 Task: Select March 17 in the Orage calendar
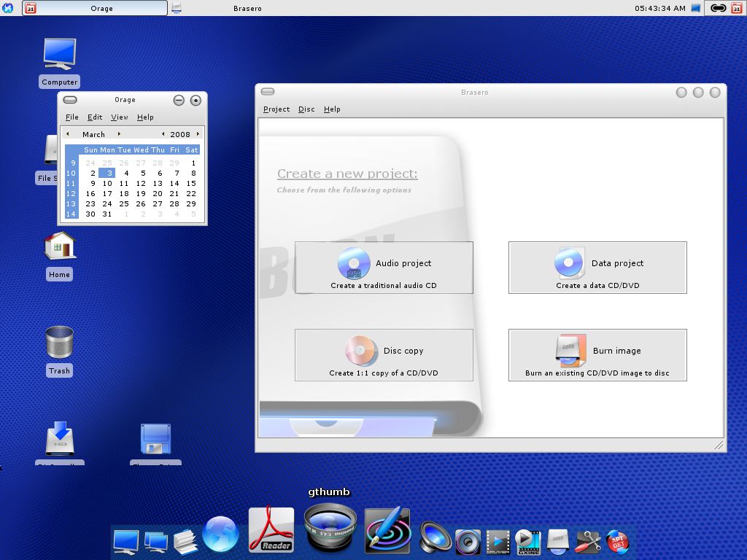[x=107, y=193]
